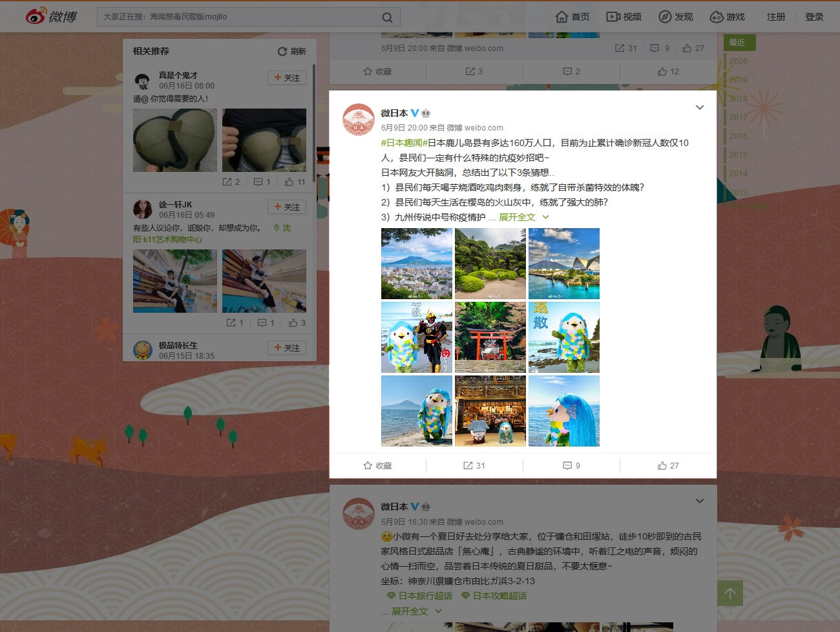Comment icon on 徐一轩JK post
Screen dimensions: 840x632
pos(266,322)
